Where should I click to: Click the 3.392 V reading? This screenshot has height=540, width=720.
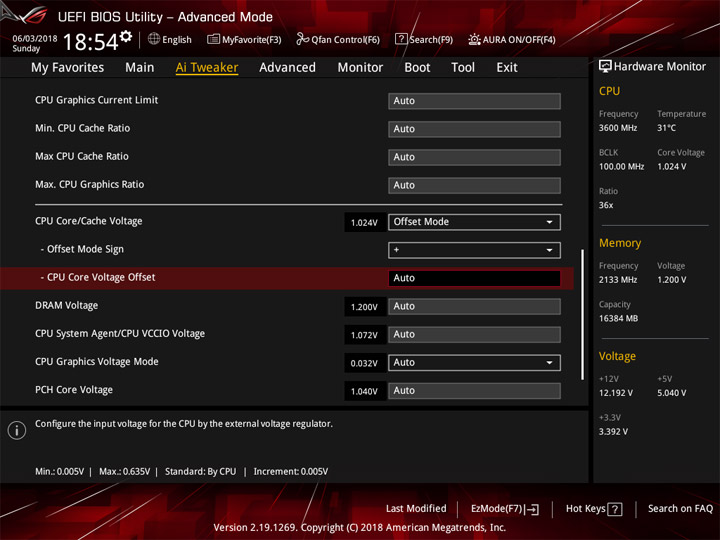point(613,432)
